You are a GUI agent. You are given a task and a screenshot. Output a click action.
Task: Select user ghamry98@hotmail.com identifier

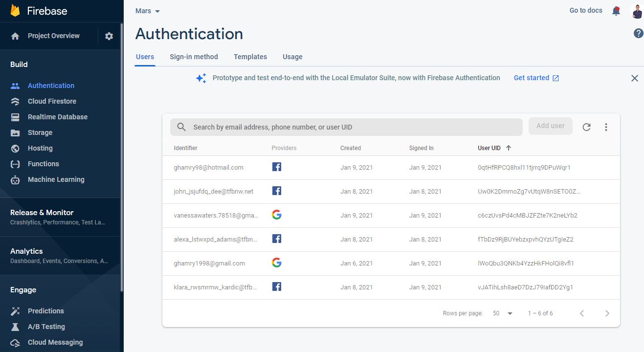[x=209, y=167]
